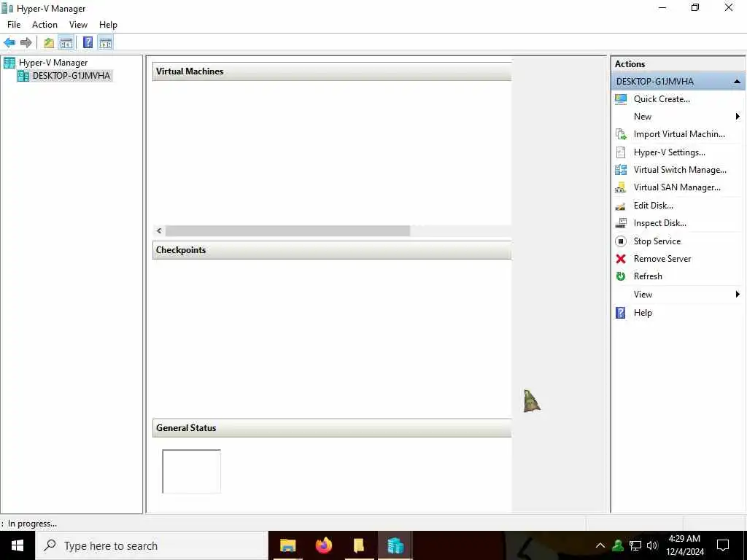Image resolution: width=747 pixels, height=560 pixels.
Task: Click the Hyper-V Manager taskbar icon
Action: 395,545
